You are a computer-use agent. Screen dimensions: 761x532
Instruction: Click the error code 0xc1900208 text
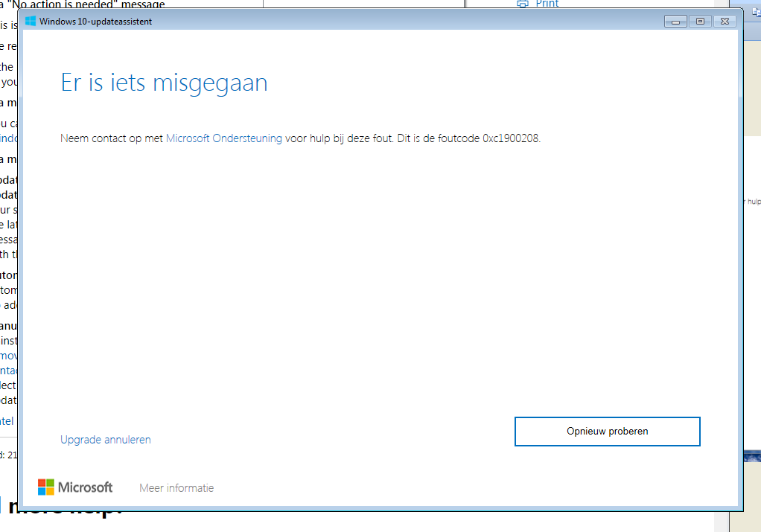tap(511, 138)
